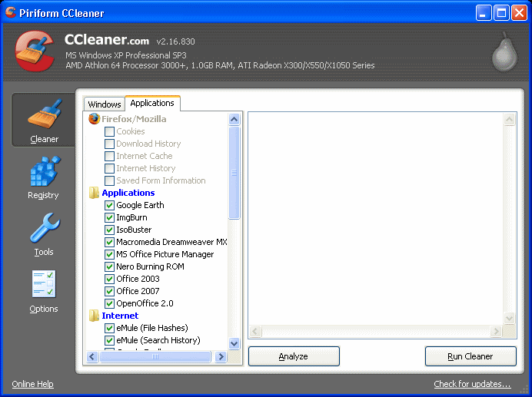
Task: Select the Firefox/Mozilla group heading
Action: point(134,119)
